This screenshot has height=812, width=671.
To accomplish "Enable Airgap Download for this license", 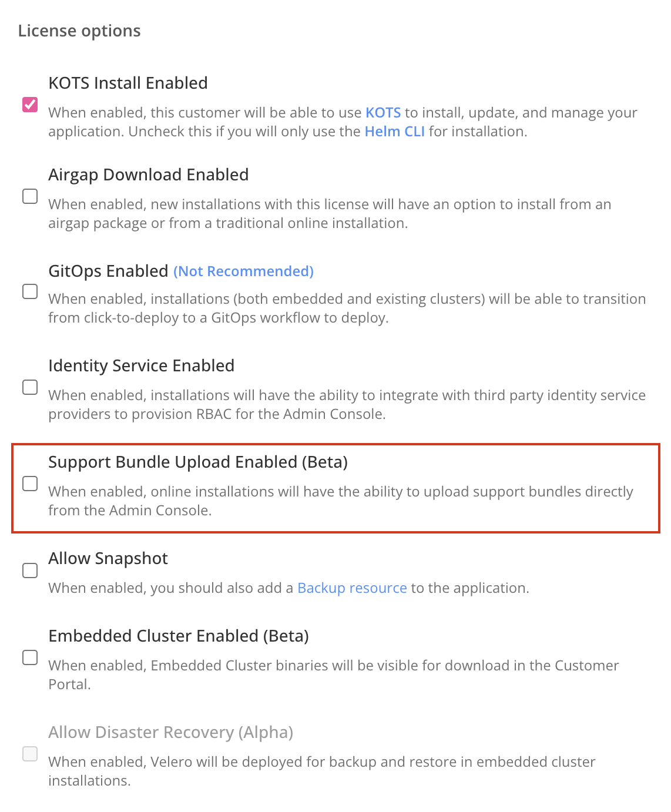I will 29,196.
